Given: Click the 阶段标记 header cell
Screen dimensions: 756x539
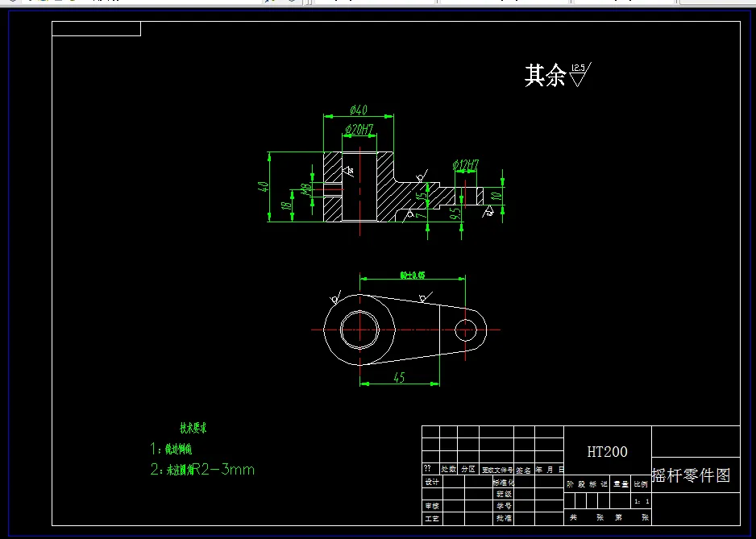Looking at the screenshot, I should pos(587,484).
